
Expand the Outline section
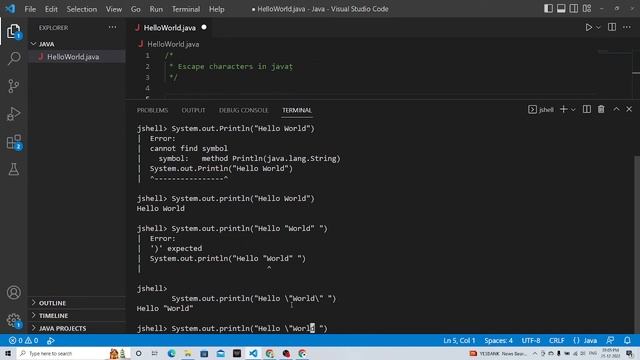coord(77,303)
